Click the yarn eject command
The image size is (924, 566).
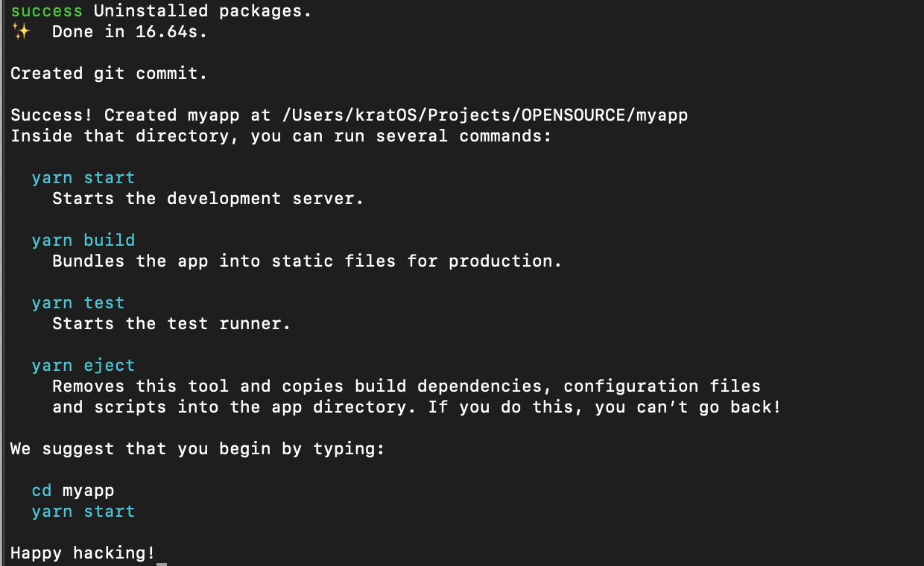click(83, 366)
